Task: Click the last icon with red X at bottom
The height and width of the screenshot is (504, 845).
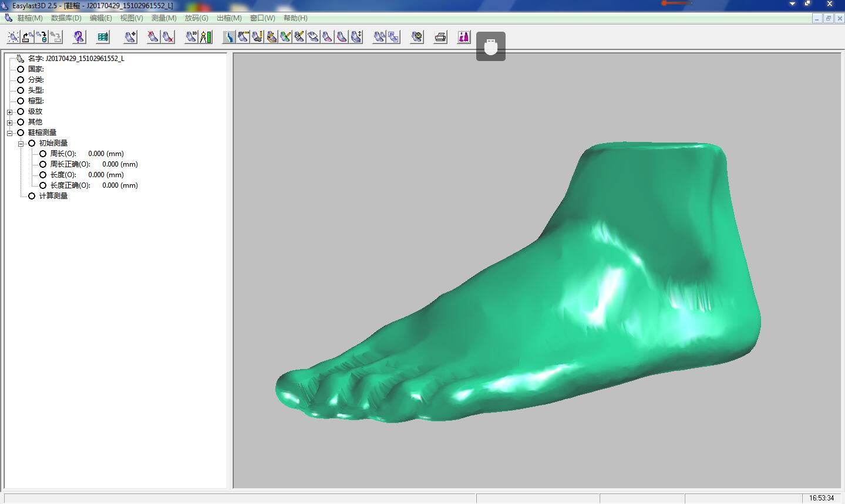Action: (x=167, y=37)
